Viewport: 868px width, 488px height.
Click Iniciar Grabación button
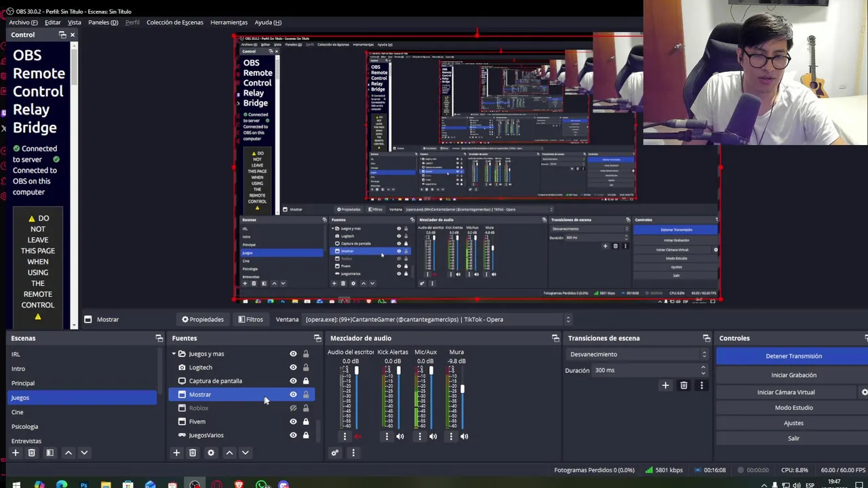pos(793,375)
